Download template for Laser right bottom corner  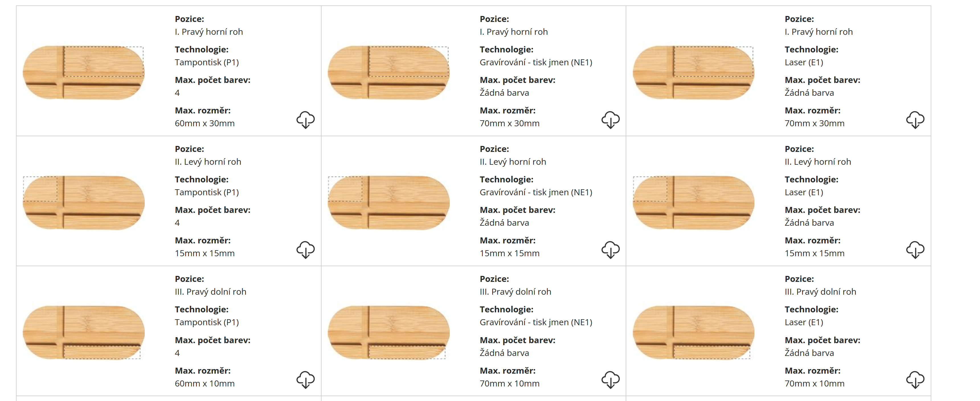tap(915, 380)
